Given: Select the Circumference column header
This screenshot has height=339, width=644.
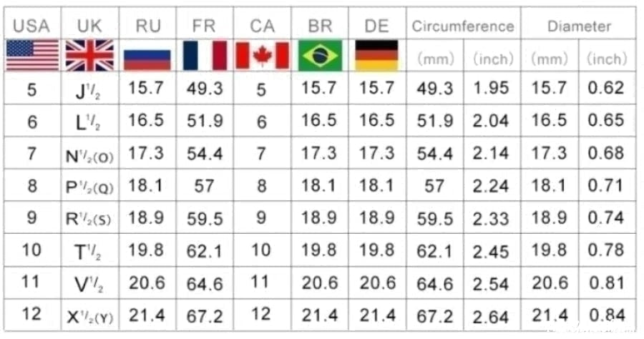Looking at the screenshot, I should [463, 26].
